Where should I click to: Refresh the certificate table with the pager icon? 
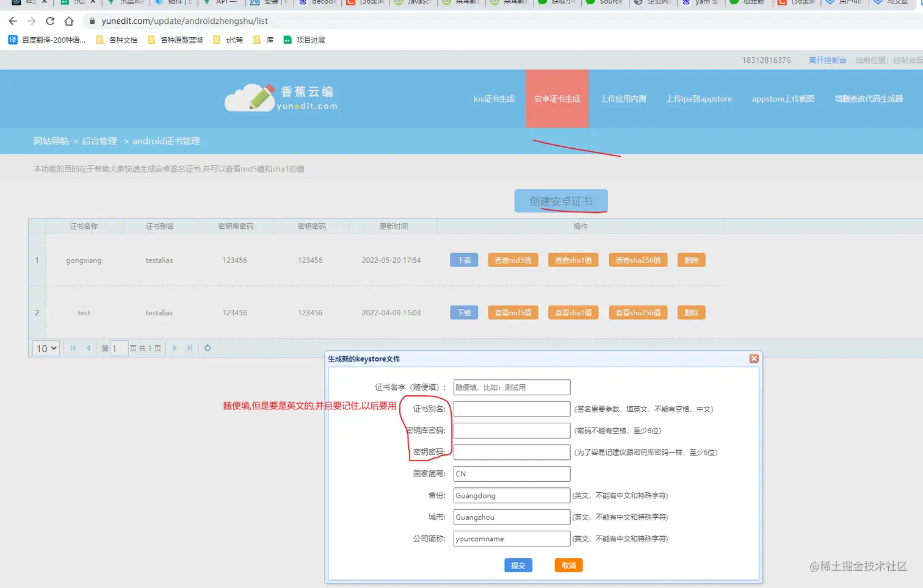[x=208, y=348]
